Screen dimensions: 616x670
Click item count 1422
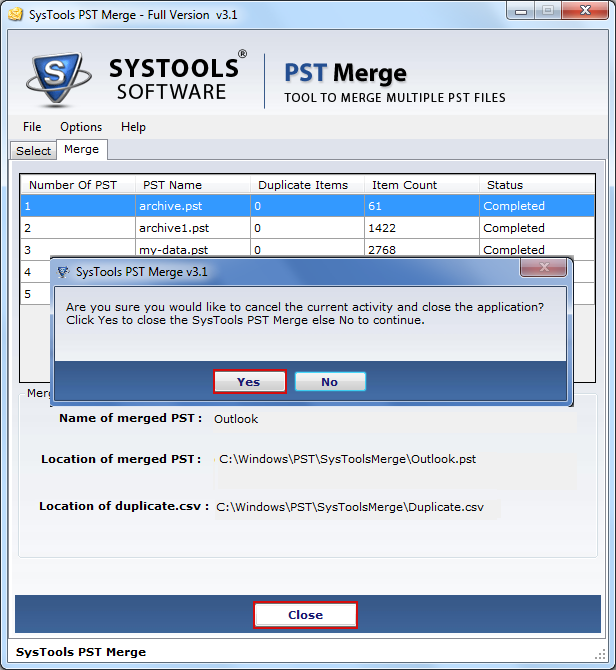tap(422, 228)
